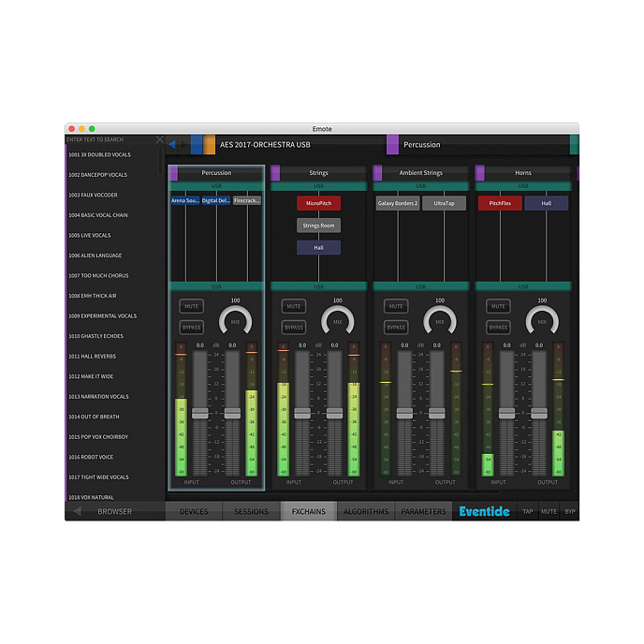Select the PitchFlex block

pos(500,203)
